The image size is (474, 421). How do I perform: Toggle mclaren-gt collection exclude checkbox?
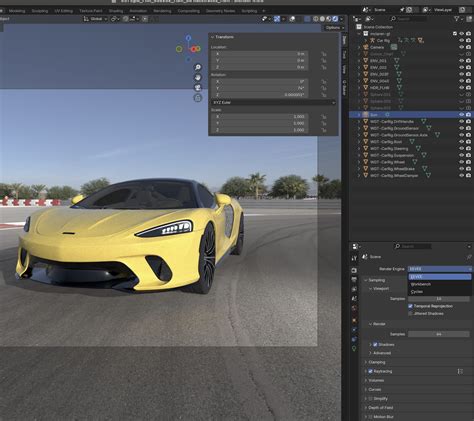tap(455, 34)
